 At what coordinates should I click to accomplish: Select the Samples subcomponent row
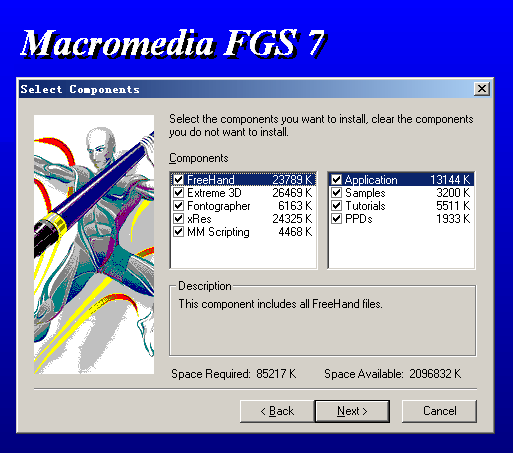[401, 193]
